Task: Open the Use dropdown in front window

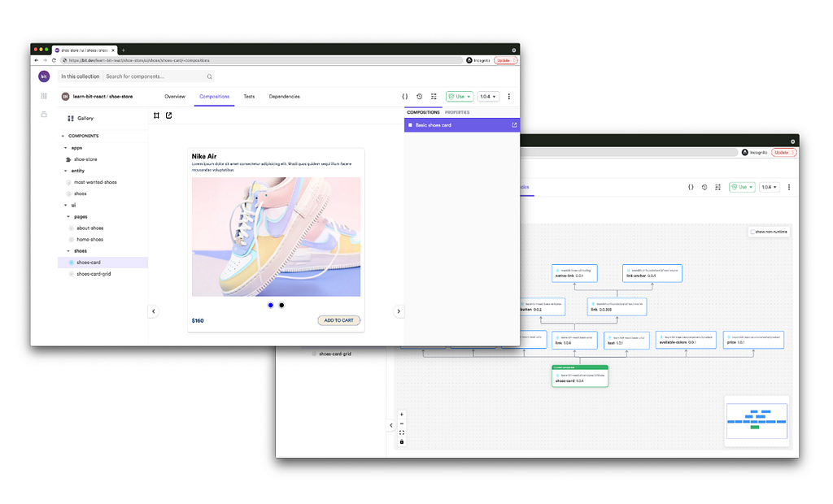Action: (x=460, y=97)
